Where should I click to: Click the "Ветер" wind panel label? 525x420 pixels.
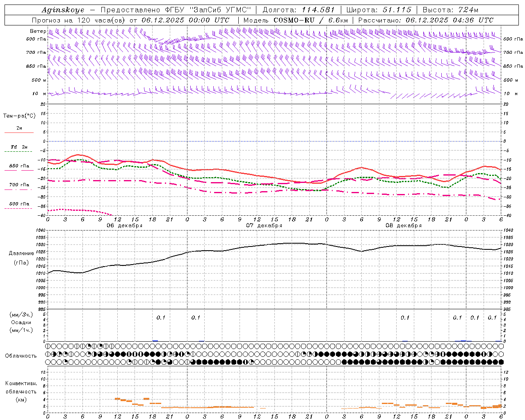tap(38, 31)
